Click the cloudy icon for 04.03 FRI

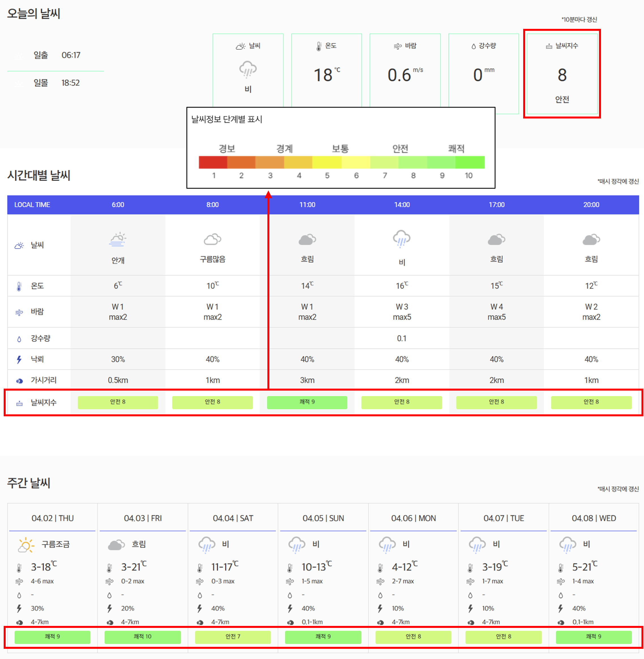[116, 545]
